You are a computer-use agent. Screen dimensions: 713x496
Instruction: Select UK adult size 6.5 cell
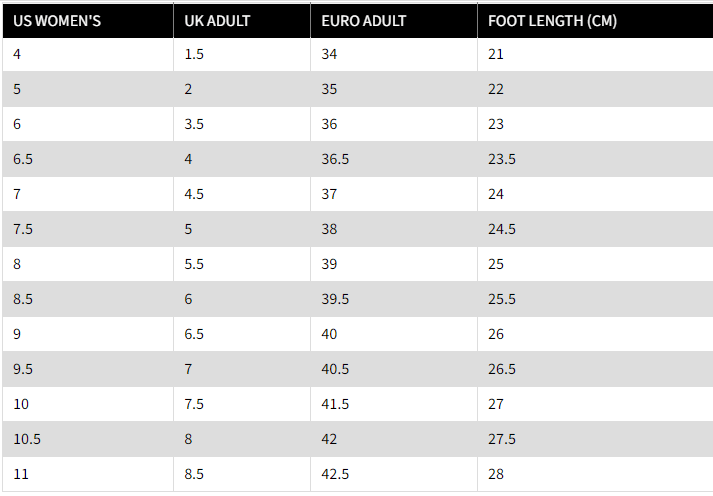242,334
